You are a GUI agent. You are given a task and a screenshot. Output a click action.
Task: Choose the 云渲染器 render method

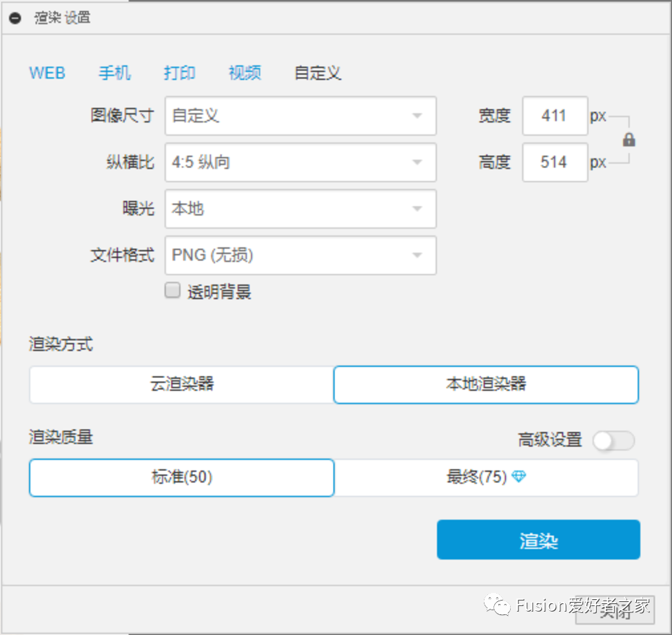[x=182, y=384]
